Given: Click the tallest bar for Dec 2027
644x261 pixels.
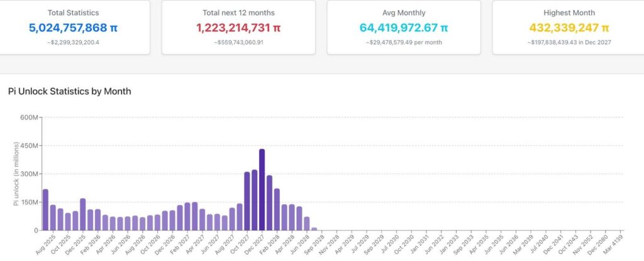Looking at the screenshot, I should [x=262, y=189].
